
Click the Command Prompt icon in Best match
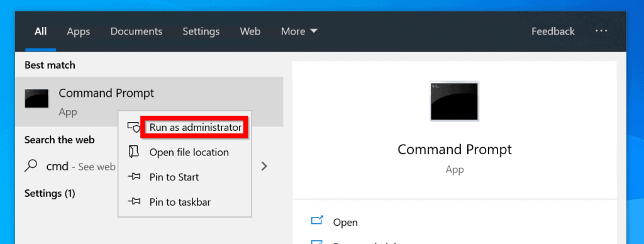pos(36,99)
